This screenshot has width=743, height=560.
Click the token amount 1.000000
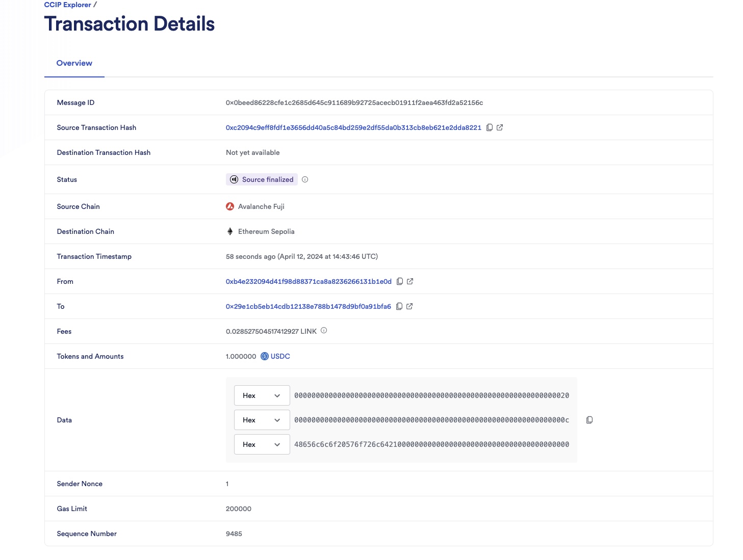point(241,356)
